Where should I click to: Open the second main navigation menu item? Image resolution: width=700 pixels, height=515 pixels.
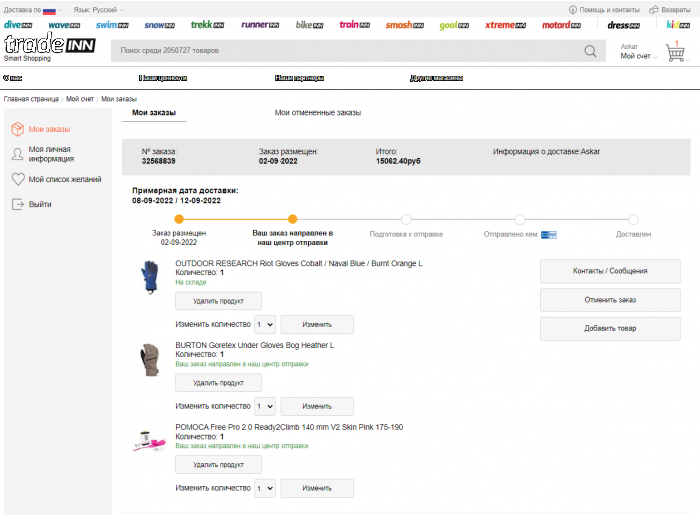click(x=162, y=78)
